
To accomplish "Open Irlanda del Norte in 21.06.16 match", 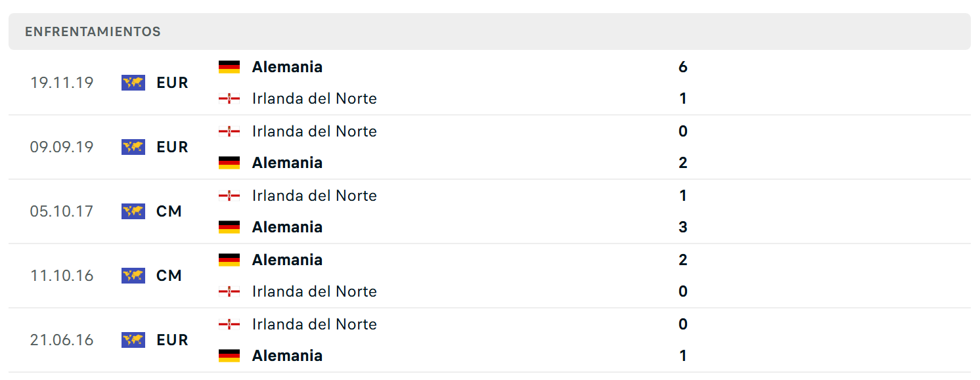I will pyautogui.click(x=315, y=324).
